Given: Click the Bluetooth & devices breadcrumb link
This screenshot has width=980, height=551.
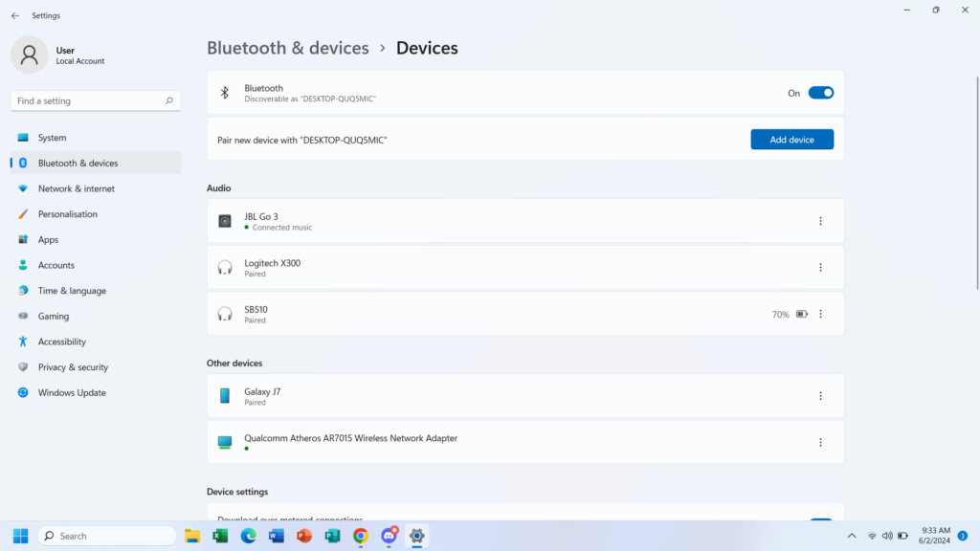Looking at the screenshot, I should tap(287, 48).
